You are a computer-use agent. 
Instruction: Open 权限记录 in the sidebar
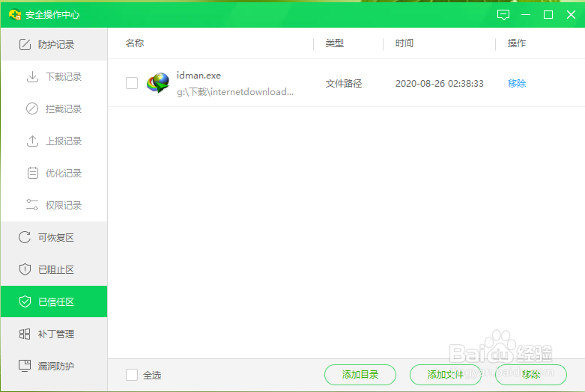tap(54, 205)
